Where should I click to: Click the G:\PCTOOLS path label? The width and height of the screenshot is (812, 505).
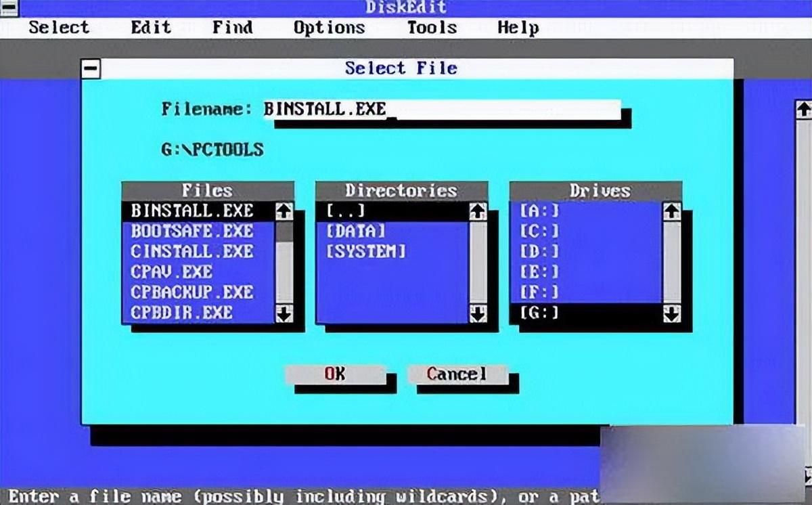[x=212, y=150]
